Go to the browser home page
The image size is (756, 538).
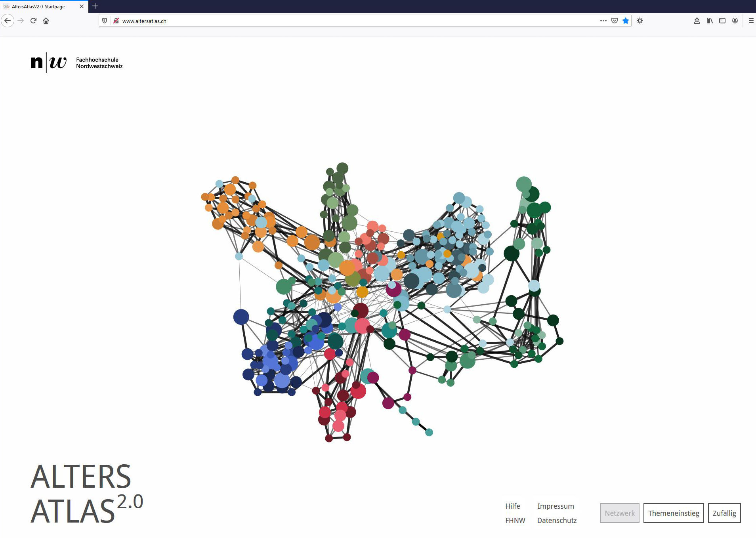(x=46, y=21)
